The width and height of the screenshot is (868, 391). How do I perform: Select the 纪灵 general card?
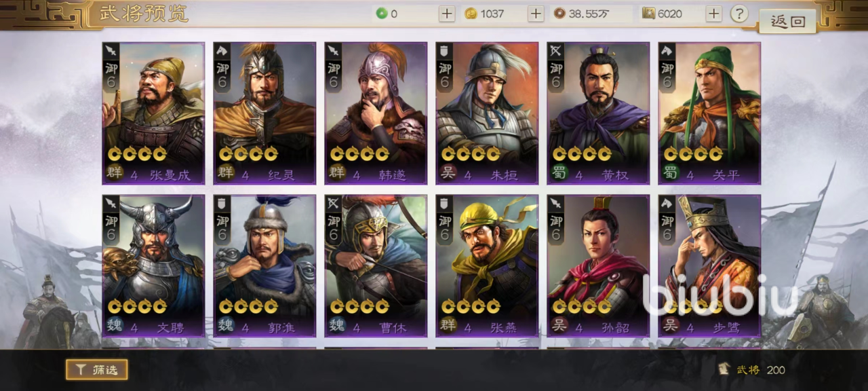pos(264,113)
